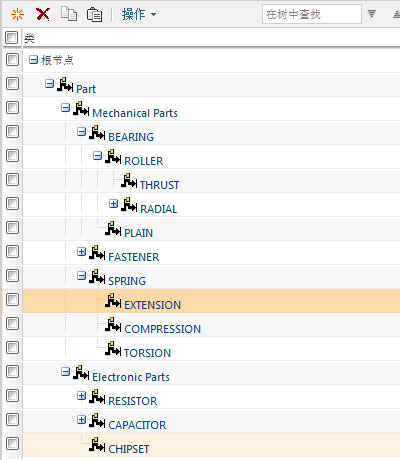
Task: Select the THRUST tree item
Action: tap(160, 185)
